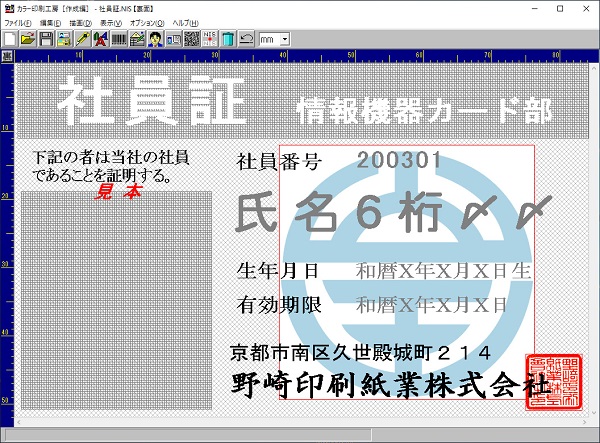The height and width of the screenshot is (443, 600).
Task: Select the red 見本 sample text
Action: (118, 192)
